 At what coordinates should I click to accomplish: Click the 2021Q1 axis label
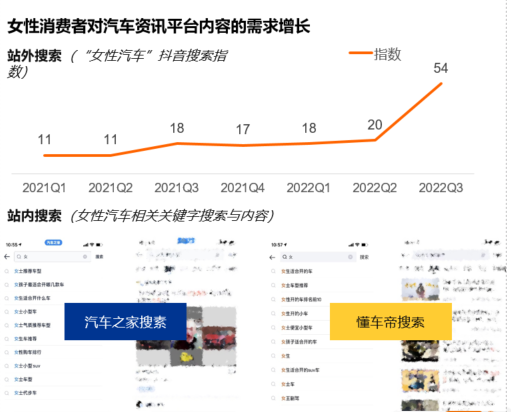(44, 188)
